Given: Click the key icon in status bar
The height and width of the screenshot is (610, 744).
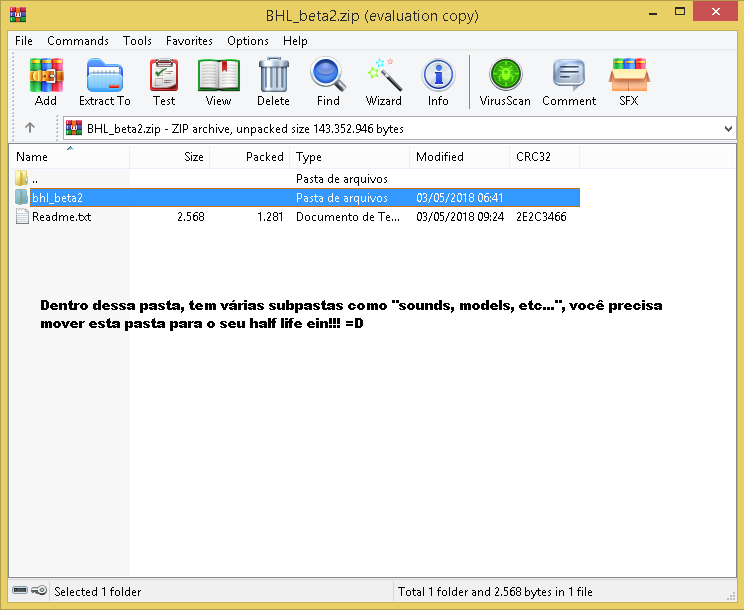Looking at the screenshot, I should pos(39,590).
